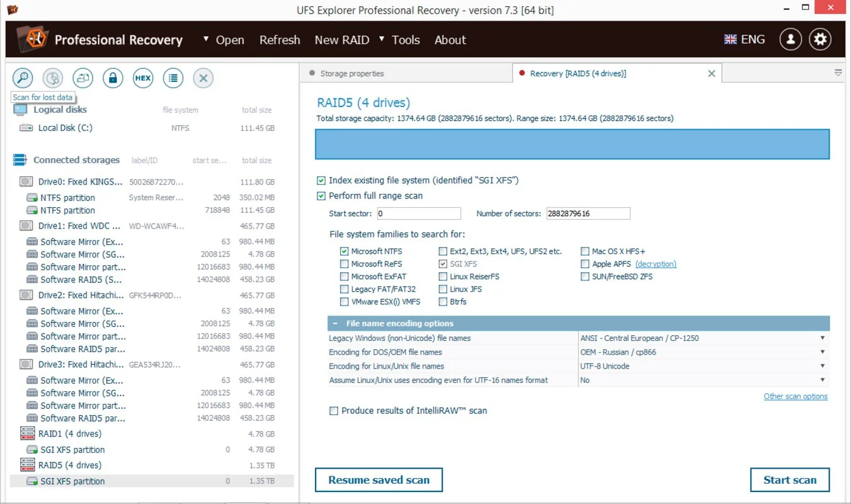Open Other scan options link
Image resolution: width=851 pixels, height=504 pixels.
[796, 396]
